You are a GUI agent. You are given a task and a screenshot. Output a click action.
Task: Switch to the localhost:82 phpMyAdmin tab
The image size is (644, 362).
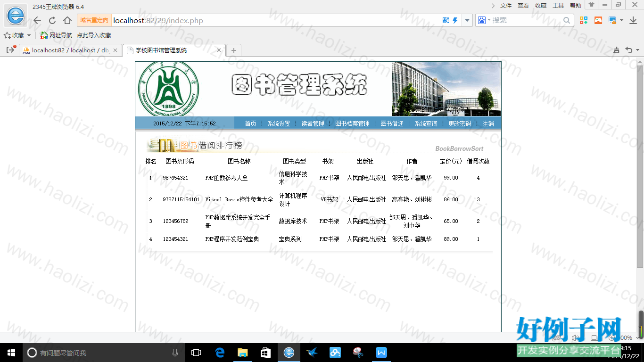70,50
